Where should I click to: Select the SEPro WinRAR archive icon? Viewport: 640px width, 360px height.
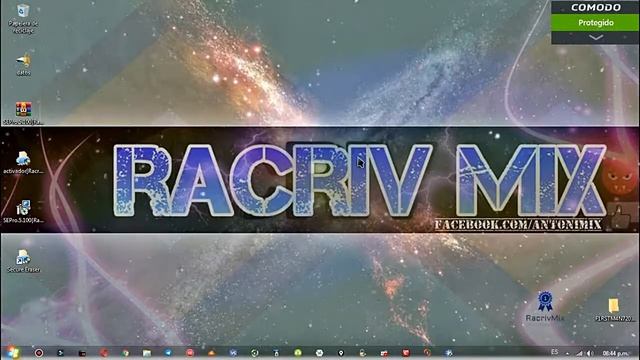tap(23, 110)
